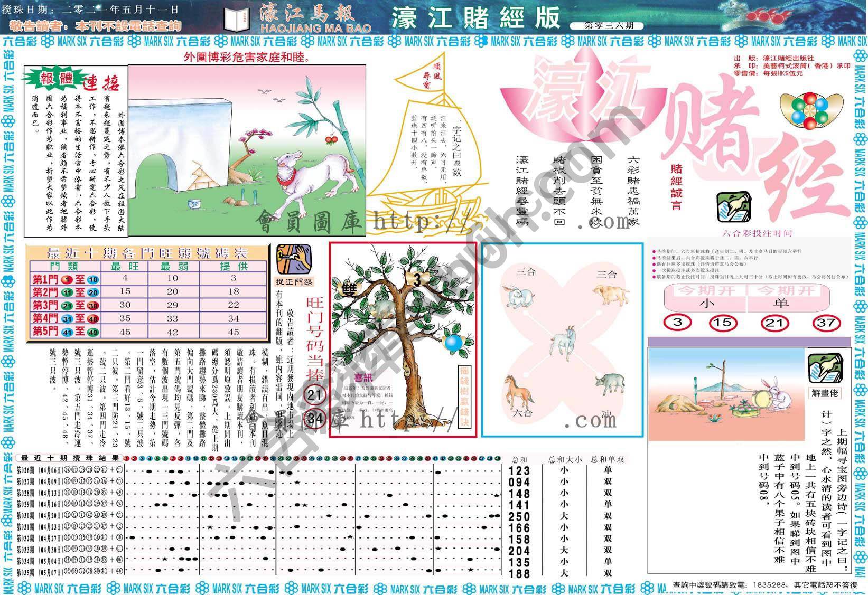The image size is (868, 595).
Task: Click the 最近十期攪珠結果 heading
Action: pyautogui.click(x=70, y=458)
